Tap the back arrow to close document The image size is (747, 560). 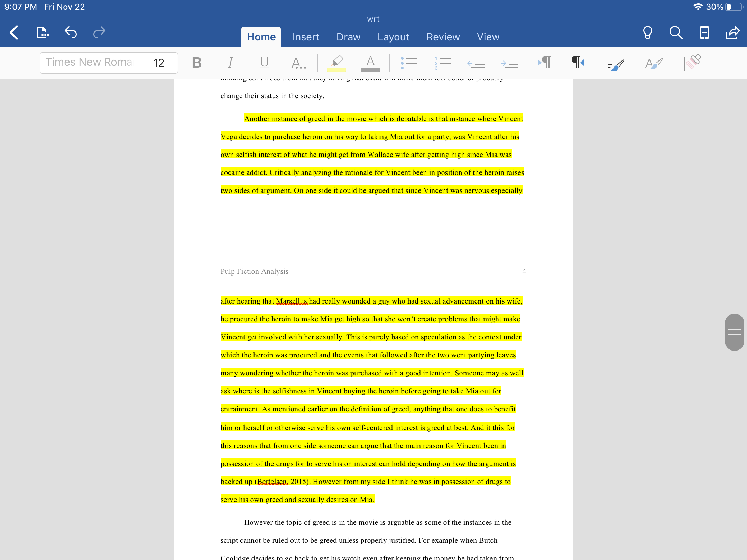pos(14,33)
